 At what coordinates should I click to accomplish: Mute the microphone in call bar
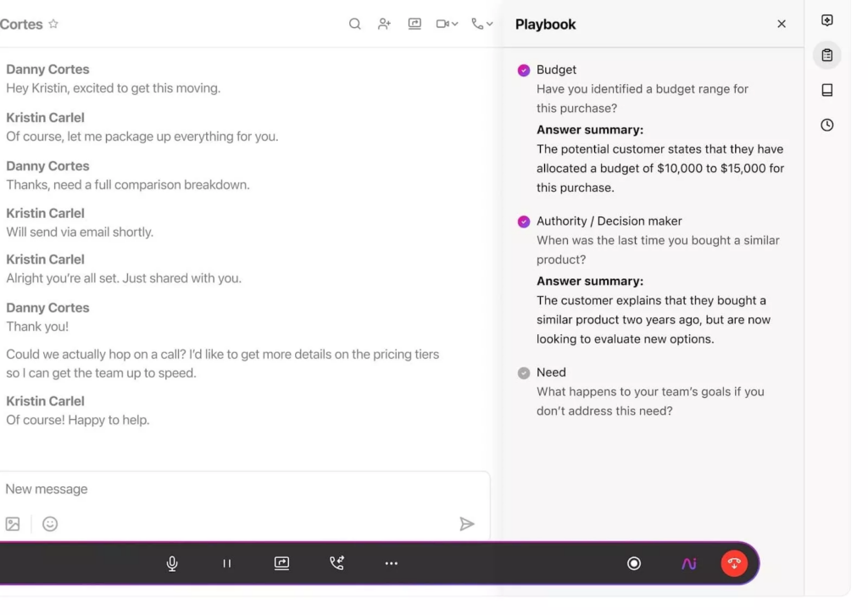[172, 563]
